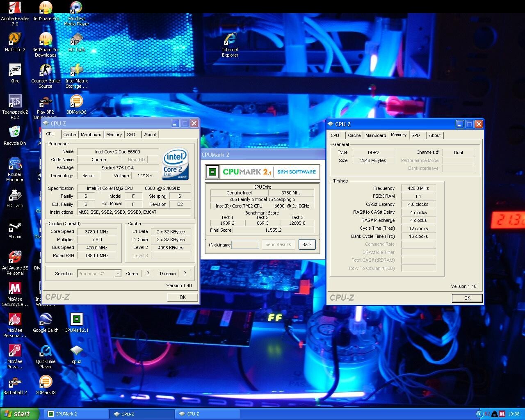
Task: Click the Internet Explorer desktop icon
Action: pyautogui.click(x=230, y=45)
